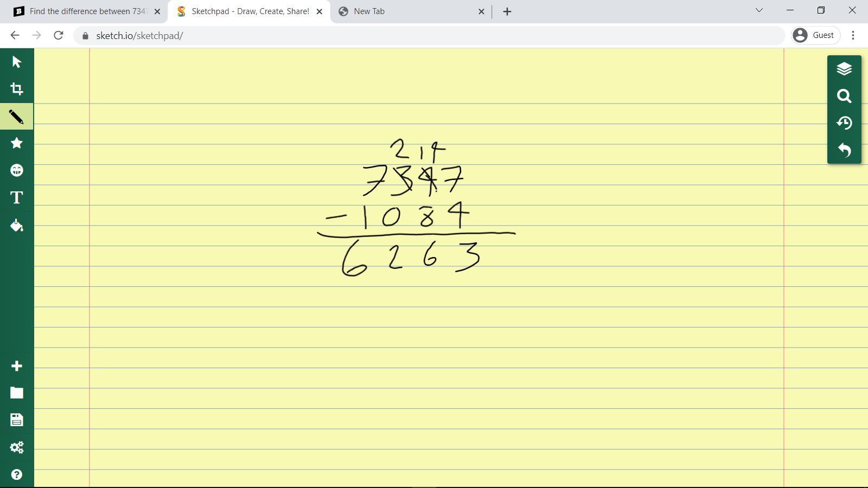
Task: Click the Undo arrow icon
Action: [844, 150]
